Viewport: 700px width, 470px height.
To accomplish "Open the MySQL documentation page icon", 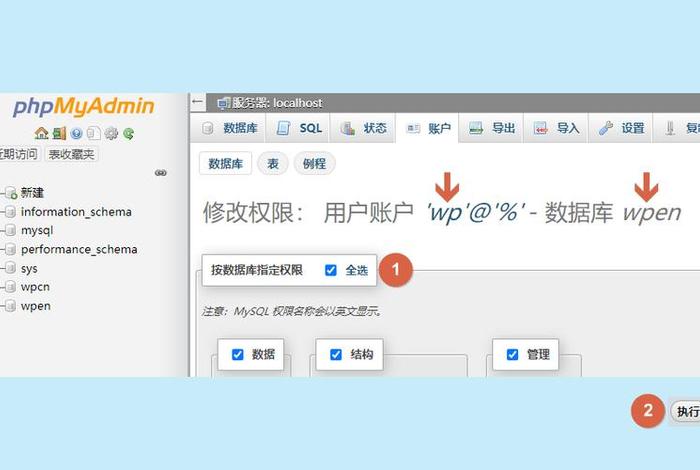I will coord(93,133).
